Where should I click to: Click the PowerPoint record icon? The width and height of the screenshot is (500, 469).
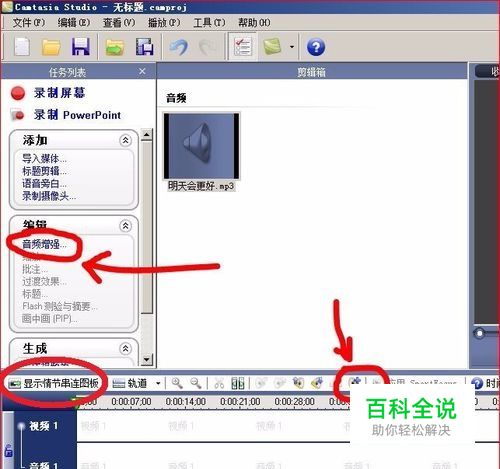click(17, 115)
